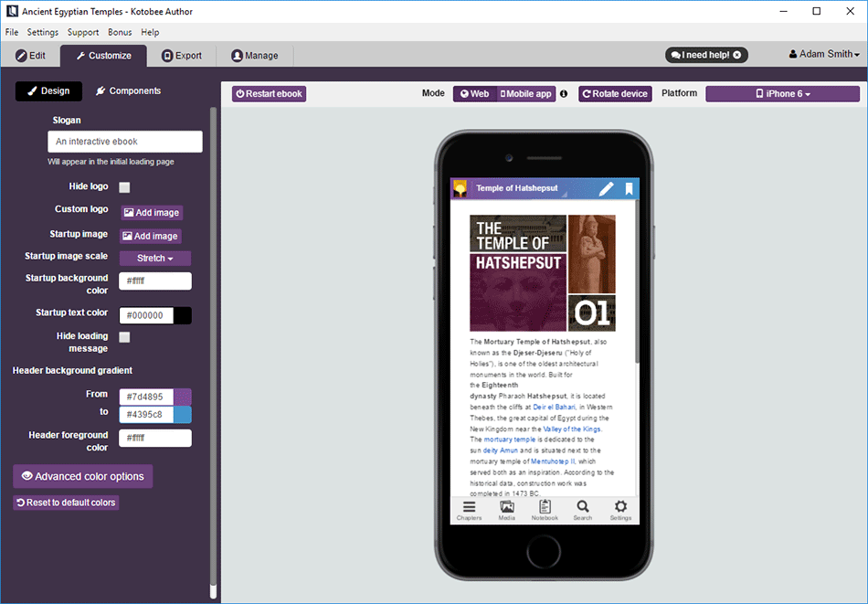
Task: Switch preview mode to Mobile app
Action: 526,94
